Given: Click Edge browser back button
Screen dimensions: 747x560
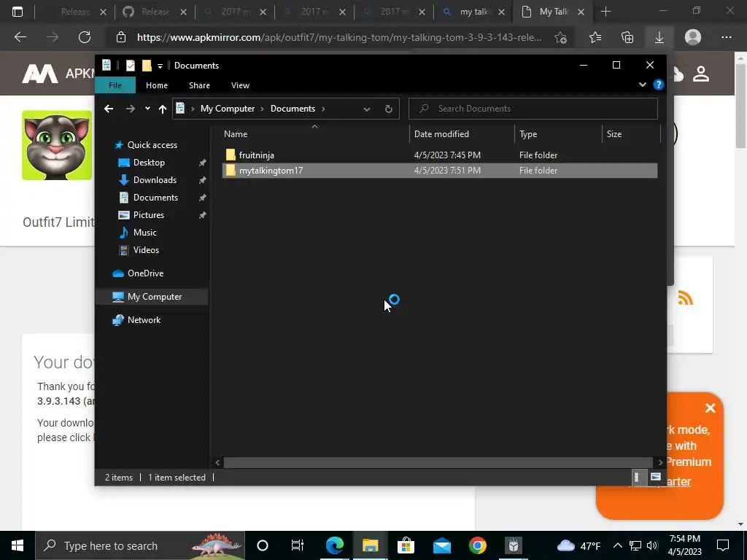Looking at the screenshot, I should click(x=20, y=37).
